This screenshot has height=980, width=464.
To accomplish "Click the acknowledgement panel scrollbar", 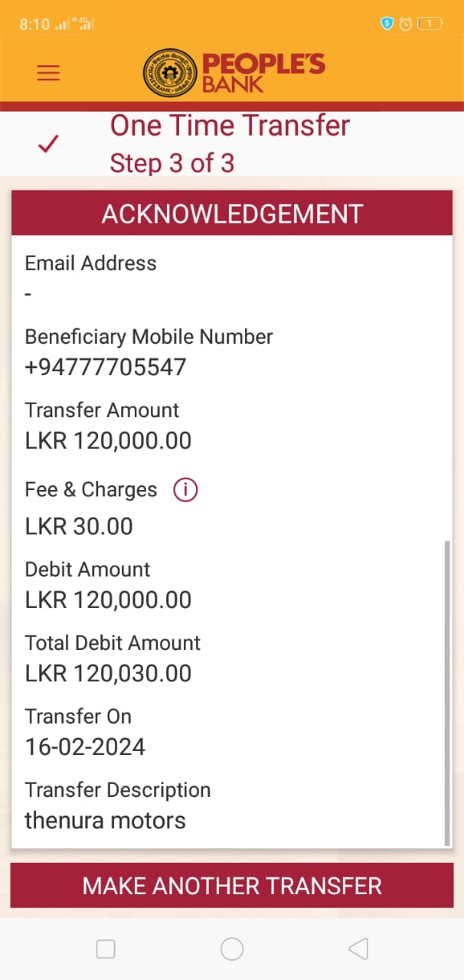I will pos(447,693).
